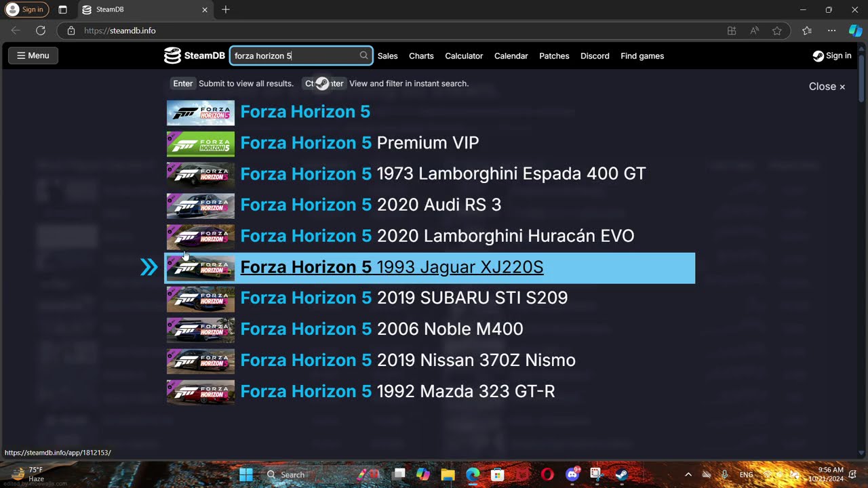Click the Forza Horizon 5 base game thumbnail
This screenshot has width=868, height=488.
[201, 113]
